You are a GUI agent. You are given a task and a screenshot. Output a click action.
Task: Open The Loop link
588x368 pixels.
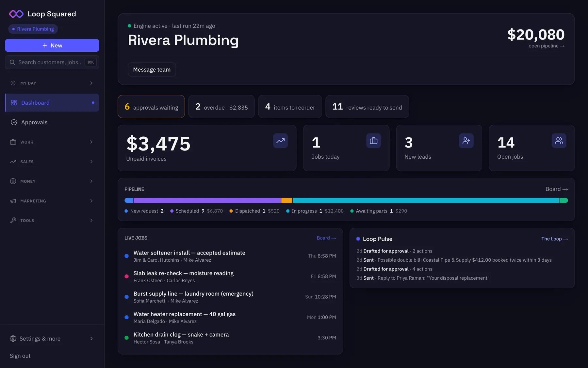tap(554, 239)
